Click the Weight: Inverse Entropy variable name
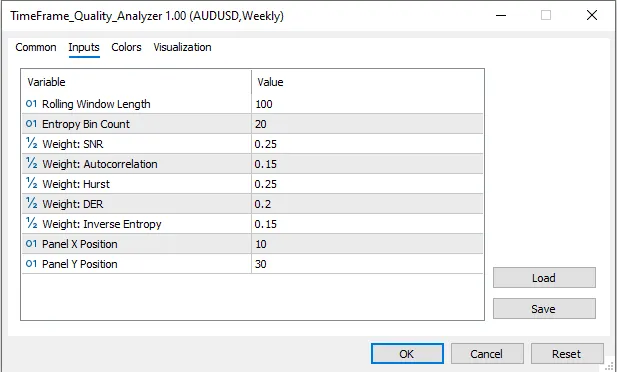 [102, 224]
